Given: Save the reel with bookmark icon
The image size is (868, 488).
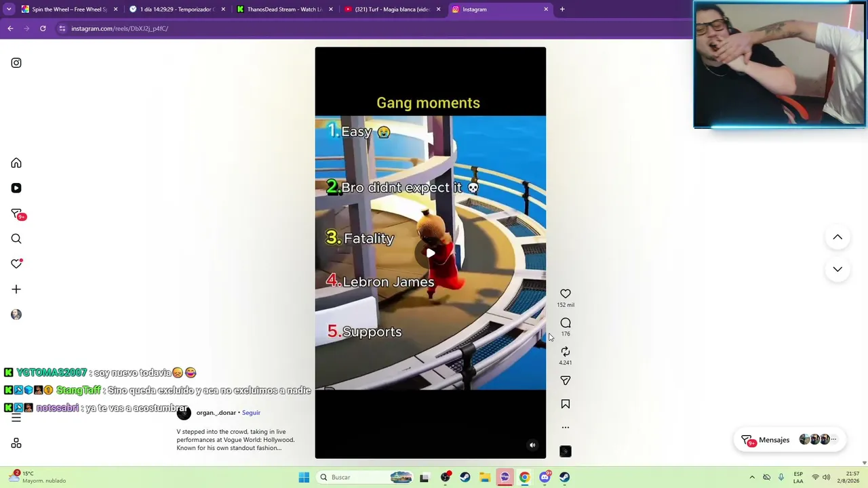Looking at the screenshot, I should tap(566, 404).
